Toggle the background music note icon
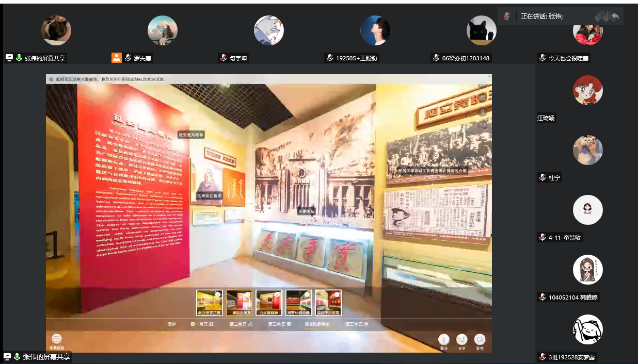The width and height of the screenshot is (638, 364). (x=483, y=97)
